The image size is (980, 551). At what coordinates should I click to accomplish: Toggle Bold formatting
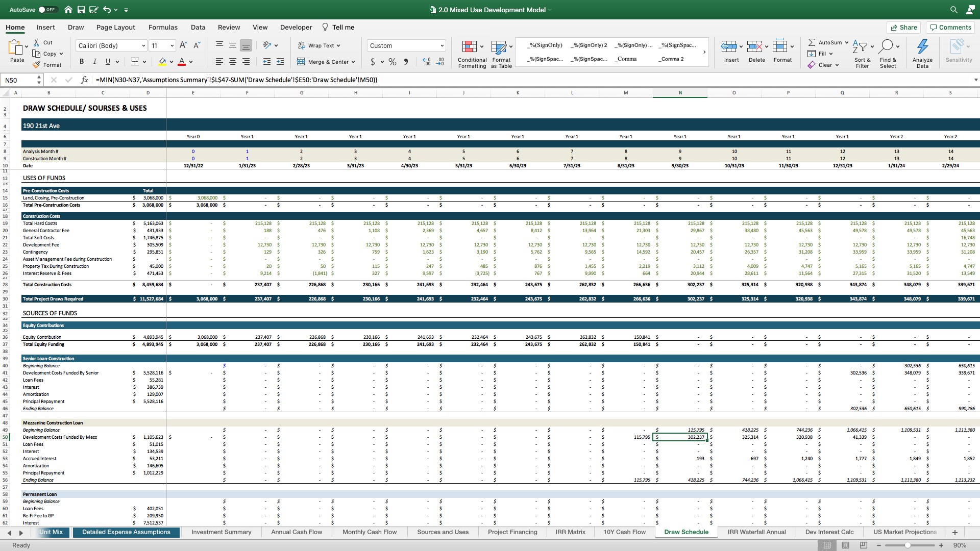click(x=81, y=62)
